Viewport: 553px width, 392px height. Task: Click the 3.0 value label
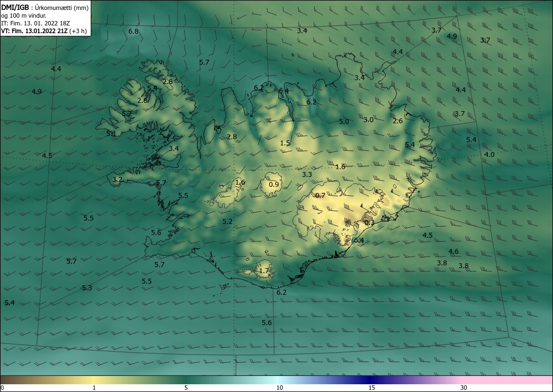coord(368,120)
